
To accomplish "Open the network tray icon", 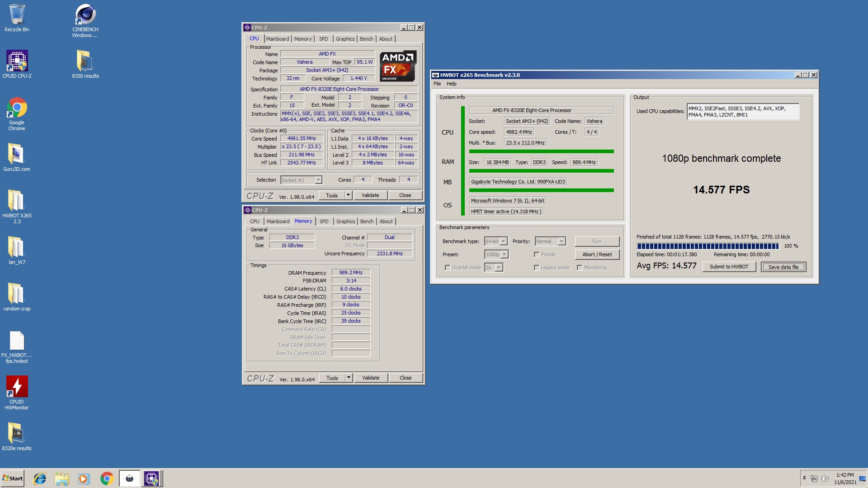I will click(814, 479).
